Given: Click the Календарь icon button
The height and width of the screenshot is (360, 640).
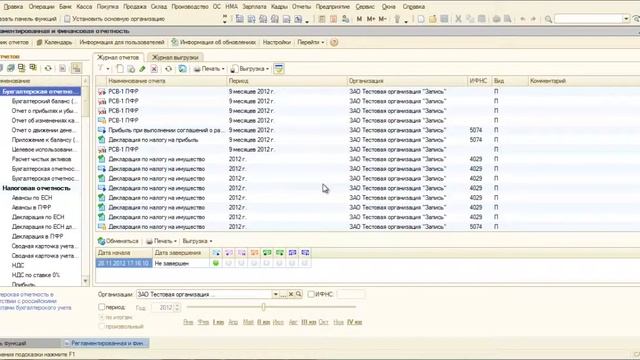Looking at the screenshot, I should pos(54,42).
